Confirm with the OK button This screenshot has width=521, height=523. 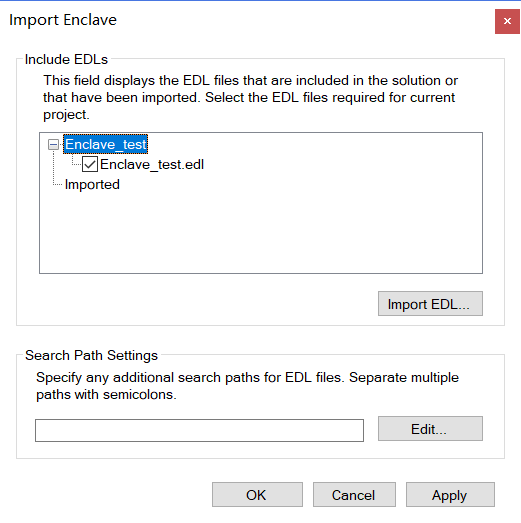point(257,494)
